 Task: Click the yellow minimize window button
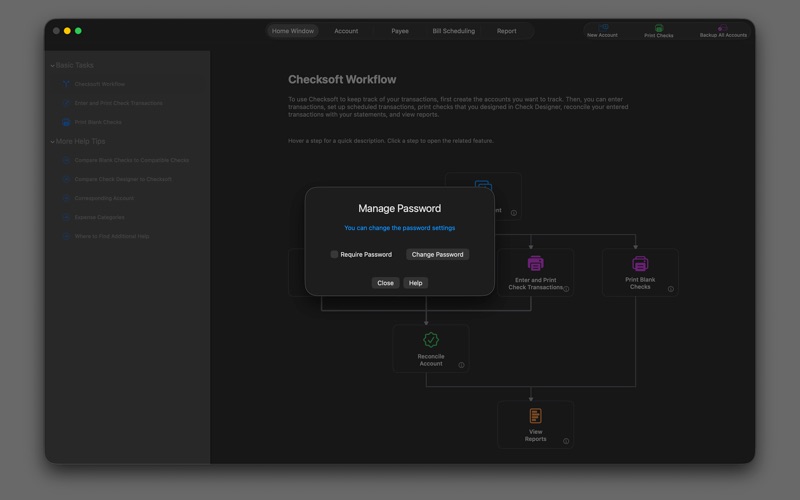pyautogui.click(x=67, y=31)
